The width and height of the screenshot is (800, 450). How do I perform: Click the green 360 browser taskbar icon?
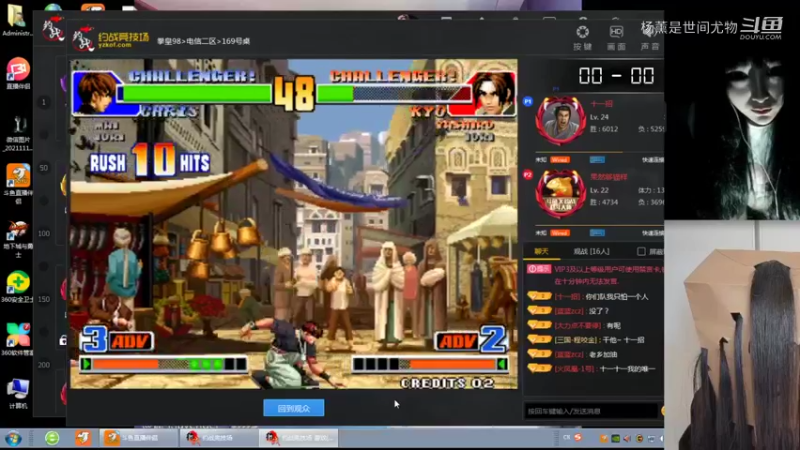(52, 438)
